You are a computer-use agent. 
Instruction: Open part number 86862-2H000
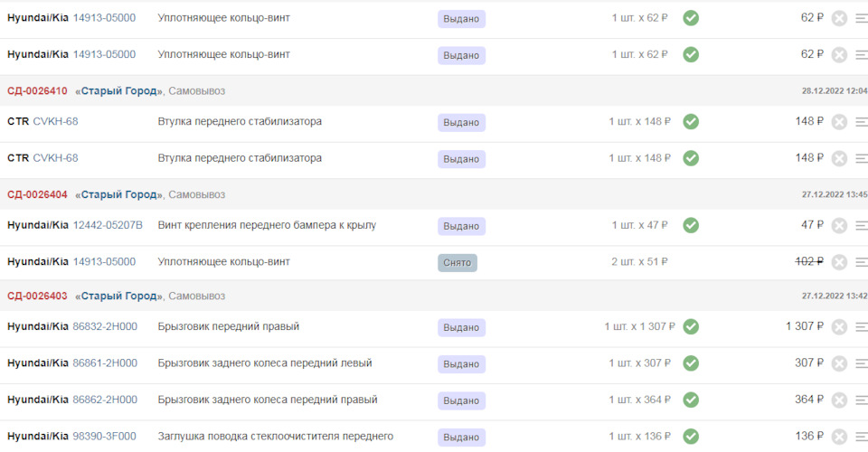coord(105,400)
